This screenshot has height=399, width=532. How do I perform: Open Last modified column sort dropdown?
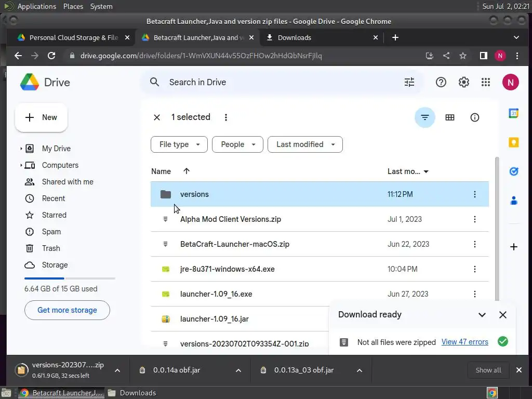point(426,171)
